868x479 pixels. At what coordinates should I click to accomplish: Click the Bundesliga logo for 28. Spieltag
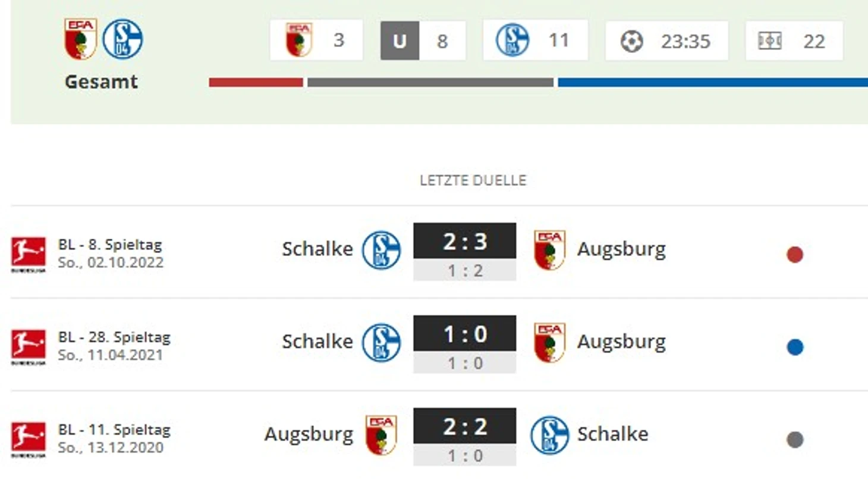coord(28,347)
